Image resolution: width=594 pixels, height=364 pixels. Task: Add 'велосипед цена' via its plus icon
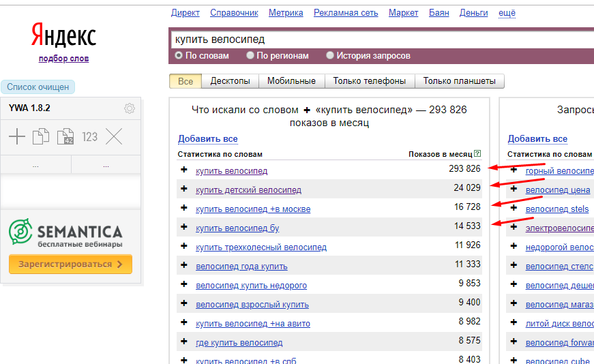click(514, 188)
